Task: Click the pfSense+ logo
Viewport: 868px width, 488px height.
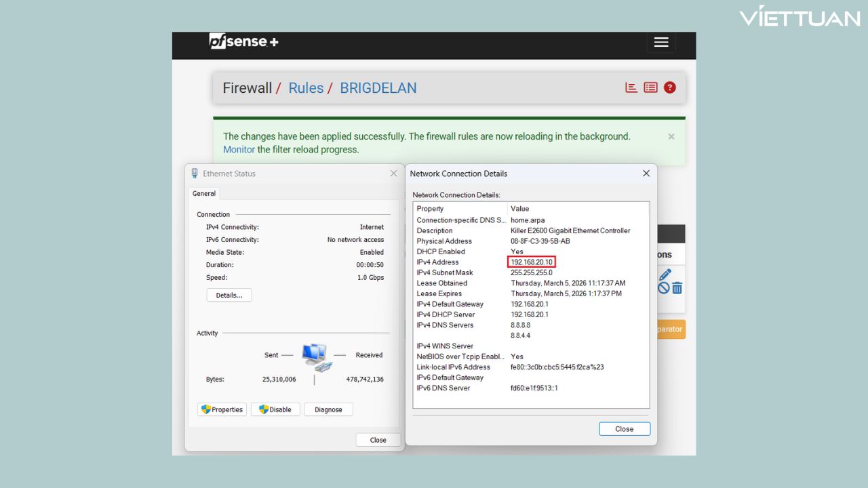Action: pyautogui.click(x=243, y=41)
